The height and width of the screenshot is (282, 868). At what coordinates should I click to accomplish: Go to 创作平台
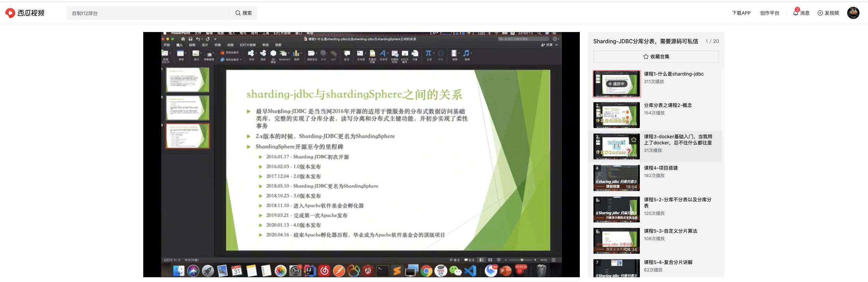769,13
